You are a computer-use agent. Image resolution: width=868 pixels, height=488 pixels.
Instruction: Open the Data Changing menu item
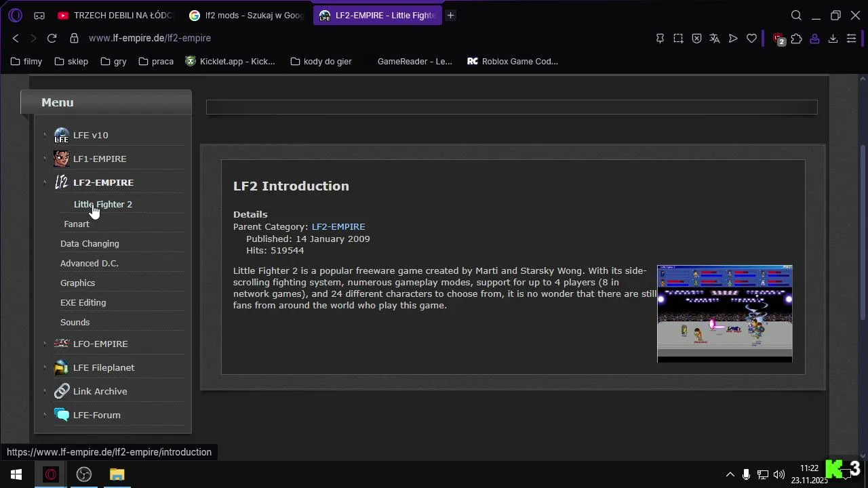click(90, 243)
